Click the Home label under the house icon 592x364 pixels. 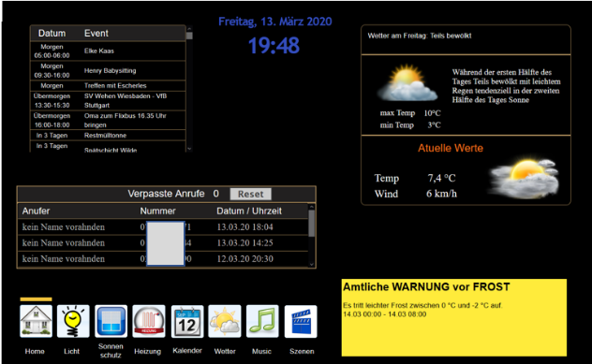coord(35,351)
